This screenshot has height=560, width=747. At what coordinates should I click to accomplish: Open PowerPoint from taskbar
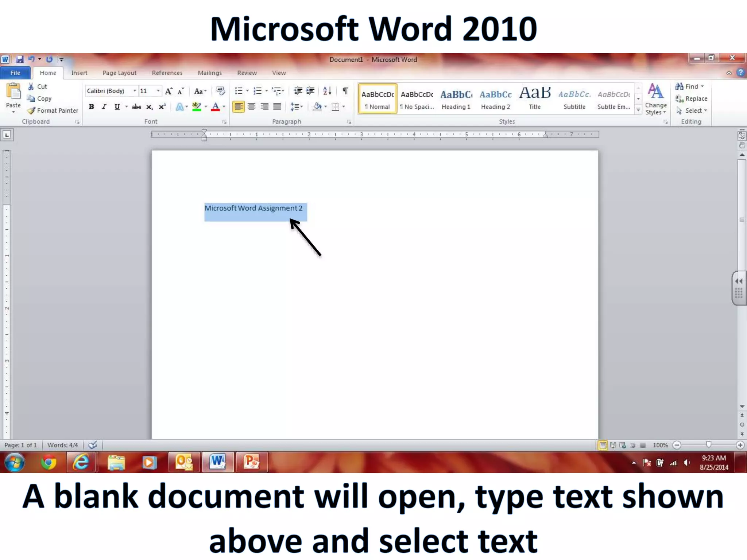click(252, 462)
